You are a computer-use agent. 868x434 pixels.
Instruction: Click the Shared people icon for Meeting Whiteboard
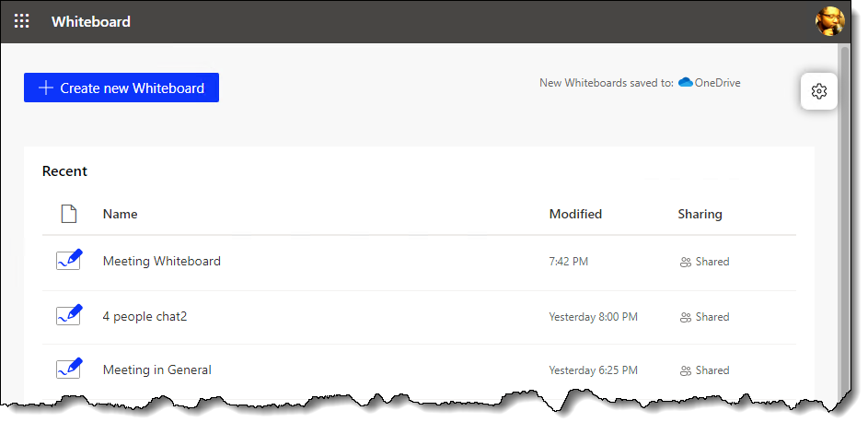pyautogui.click(x=686, y=263)
